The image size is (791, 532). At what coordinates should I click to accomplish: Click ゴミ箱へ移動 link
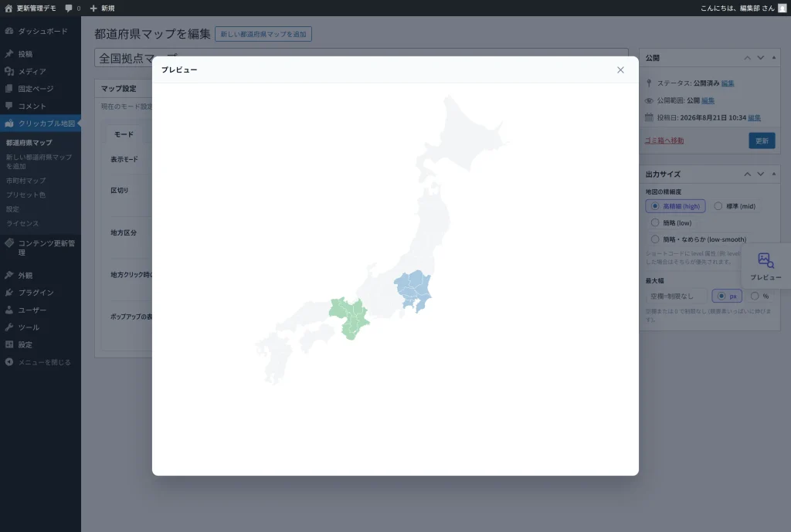pos(664,141)
